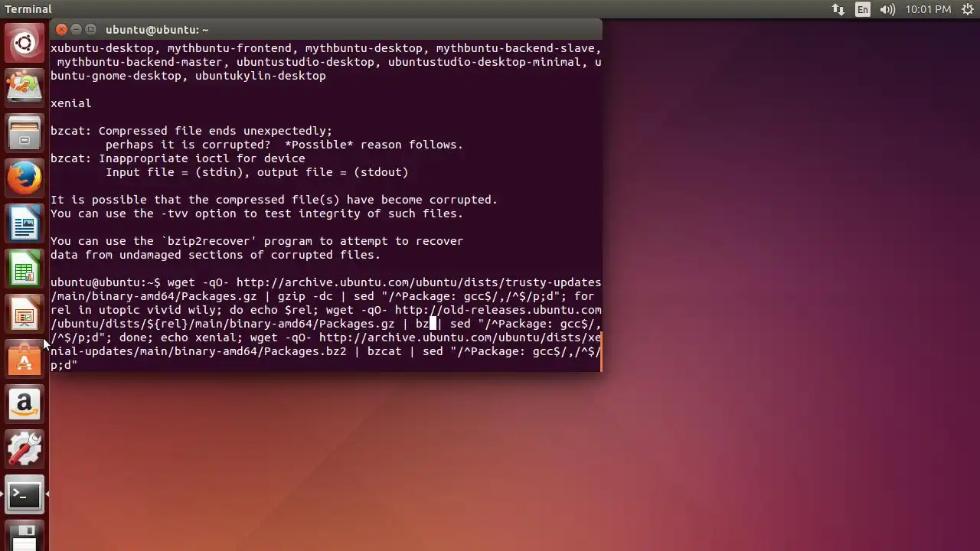Viewport: 980px width, 551px height.
Task: Open LibreOffice Calc spreadsheet app
Action: tap(24, 269)
